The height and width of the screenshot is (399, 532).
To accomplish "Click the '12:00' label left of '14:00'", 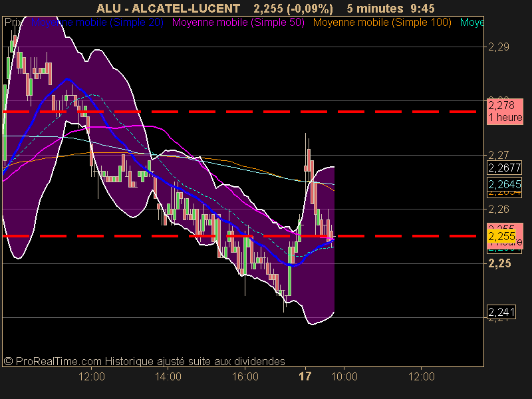I will 92,376.
